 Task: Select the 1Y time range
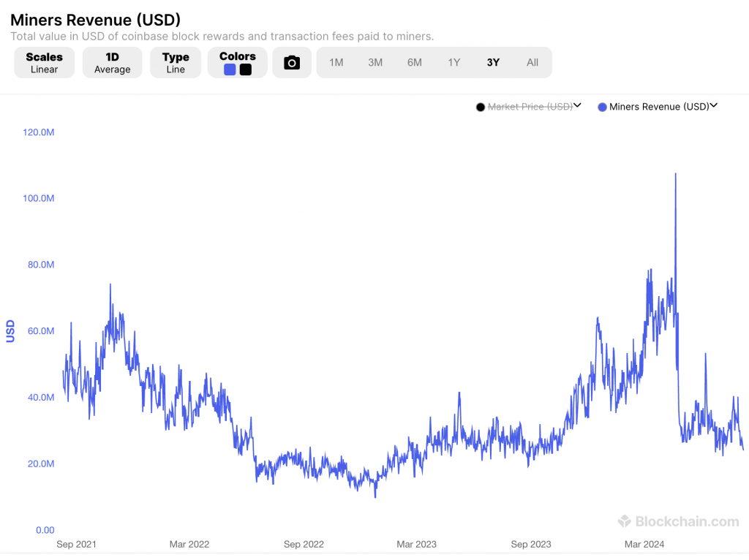[454, 63]
